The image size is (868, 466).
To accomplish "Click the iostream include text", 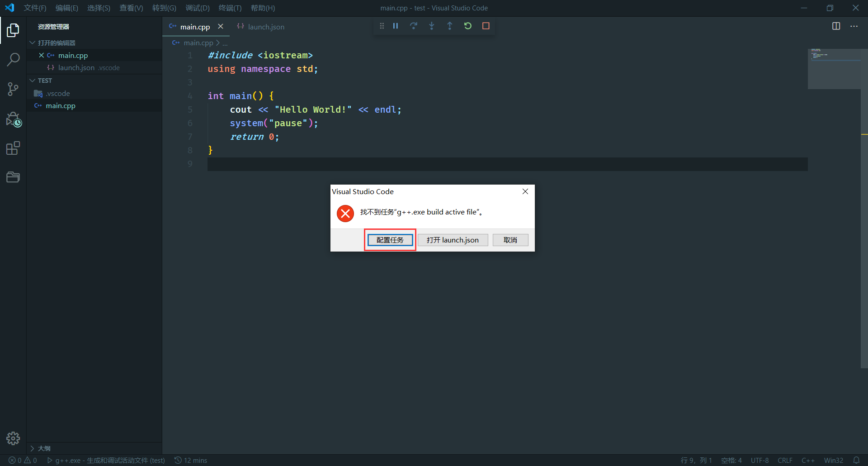I will (285, 55).
